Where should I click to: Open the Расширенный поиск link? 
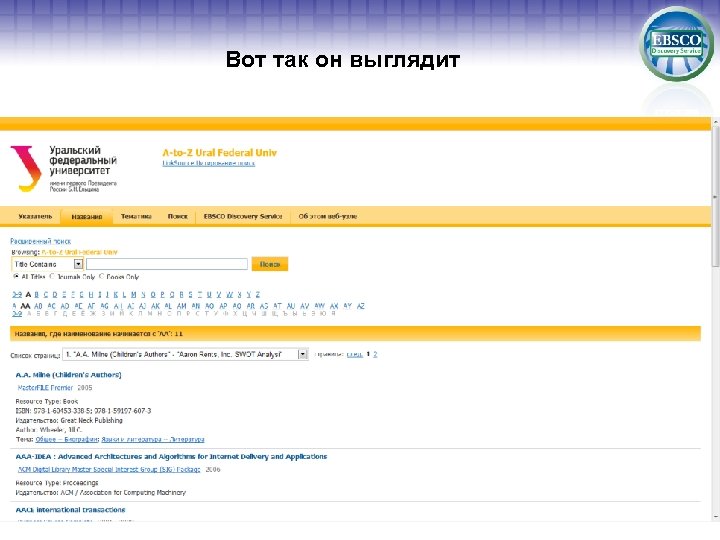click(x=40, y=241)
